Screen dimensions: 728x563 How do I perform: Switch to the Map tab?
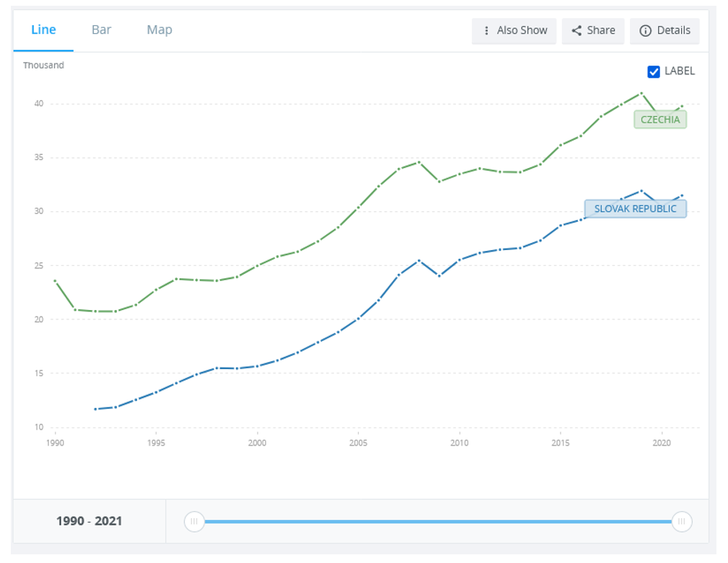coord(159,30)
